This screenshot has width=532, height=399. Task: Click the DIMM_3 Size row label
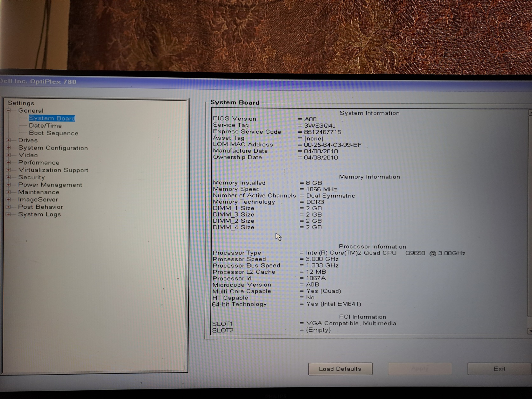point(234,214)
